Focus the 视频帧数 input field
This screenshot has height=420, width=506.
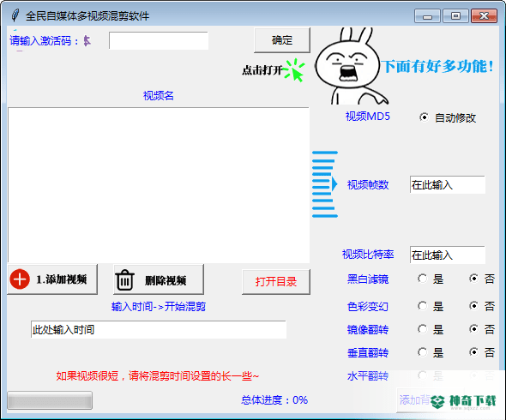click(448, 185)
